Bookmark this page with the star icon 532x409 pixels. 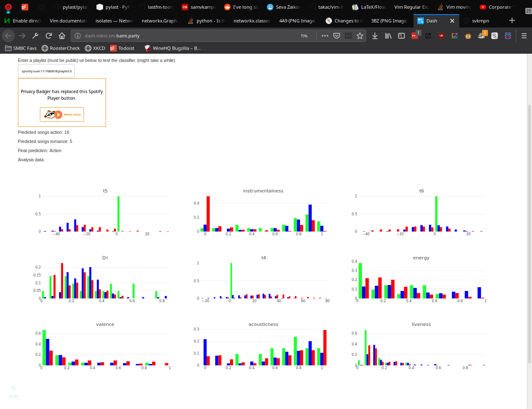(360, 36)
